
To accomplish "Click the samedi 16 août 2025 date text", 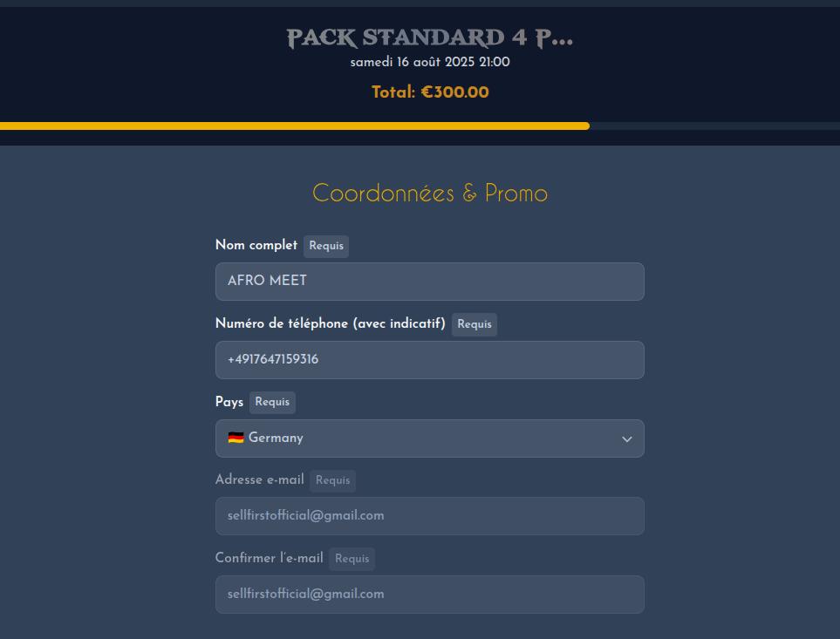I will coord(430,62).
